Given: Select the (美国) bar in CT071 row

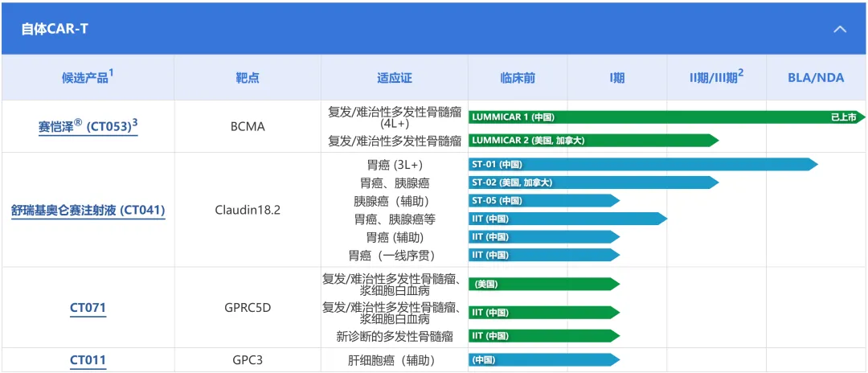Looking at the screenshot, I should (x=544, y=285).
